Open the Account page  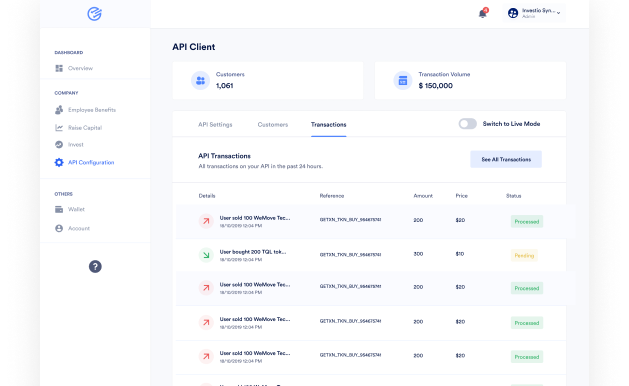click(x=79, y=228)
